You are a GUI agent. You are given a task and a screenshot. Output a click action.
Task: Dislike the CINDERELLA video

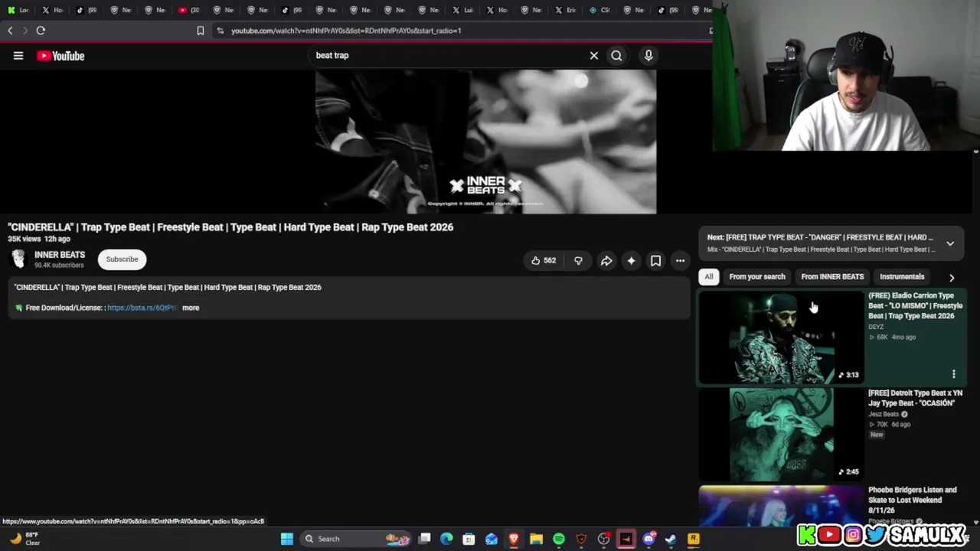coord(578,261)
